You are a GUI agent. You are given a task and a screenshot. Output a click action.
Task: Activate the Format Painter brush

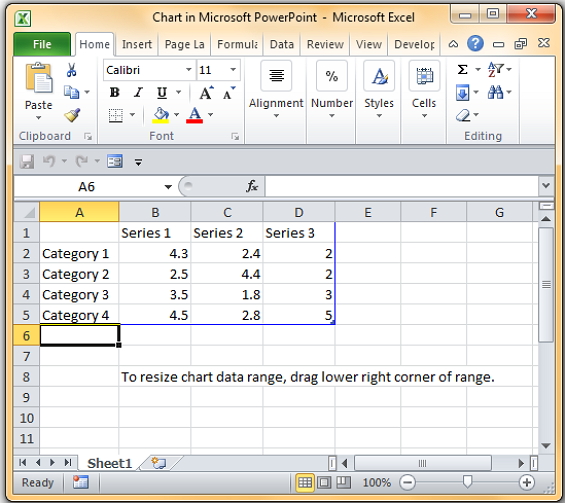[72, 115]
